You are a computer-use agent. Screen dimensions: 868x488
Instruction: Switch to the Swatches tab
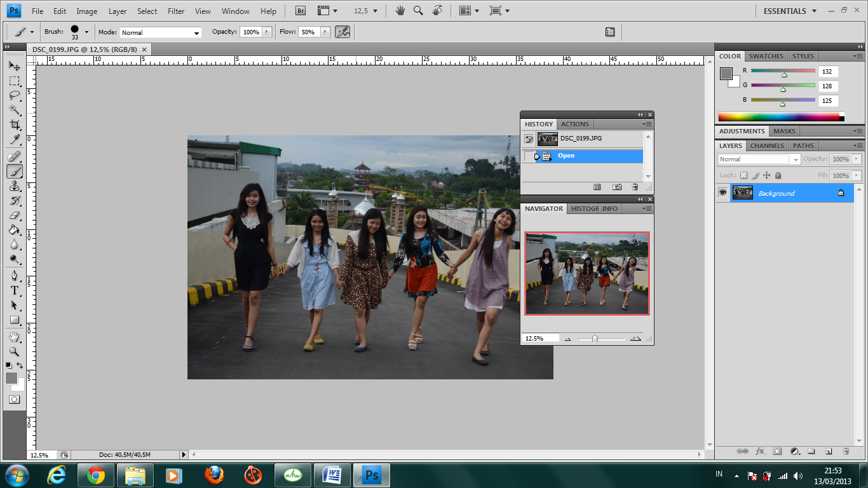[x=766, y=56]
